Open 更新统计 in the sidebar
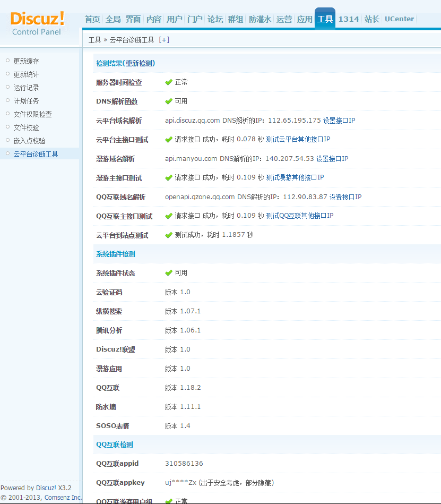441x504 pixels. coord(27,74)
